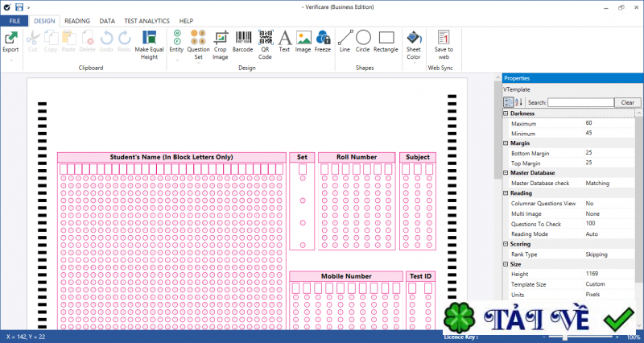
Task: Click the Freeze tool icon
Action: [323, 38]
